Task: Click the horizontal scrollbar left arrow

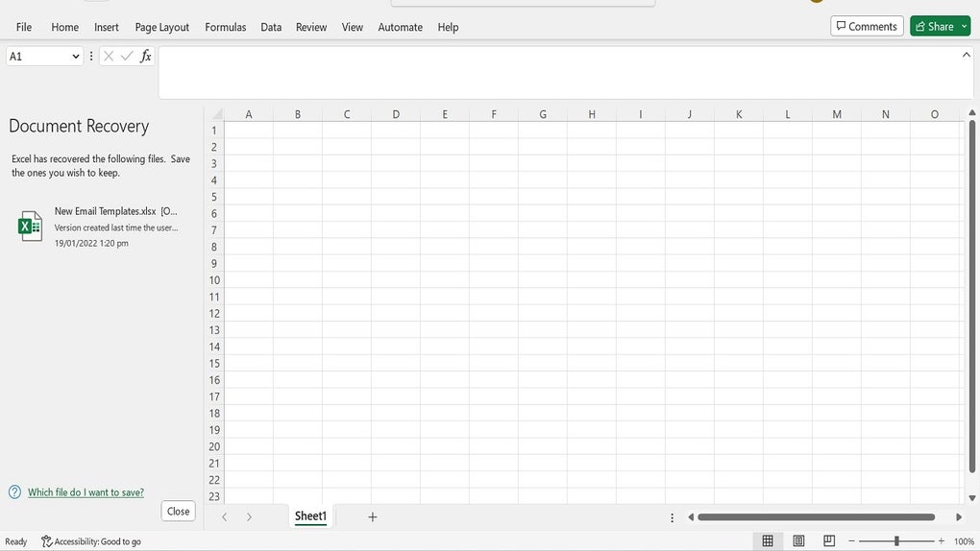Action: (x=691, y=517)
